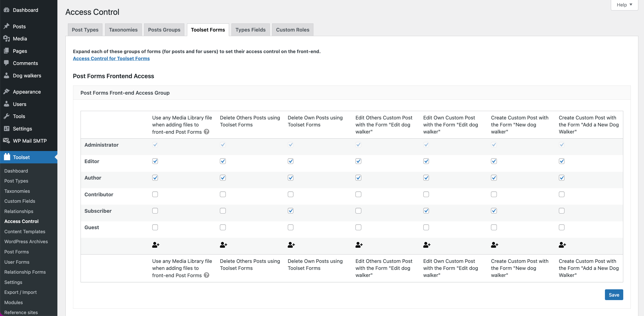Uncheck Subscriber Edit Own Custom Post checkbox
This screenshot has height=316, width=644.
(x=426, y=211)
